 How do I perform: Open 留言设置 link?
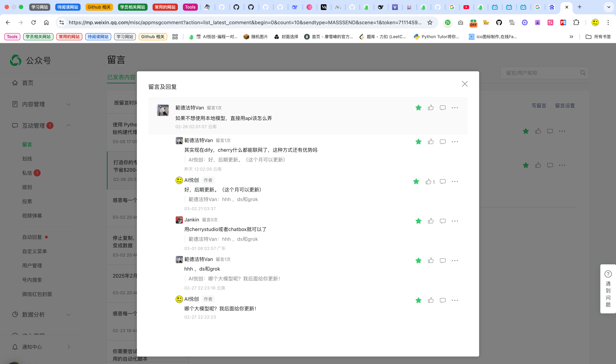click(565, 106)
